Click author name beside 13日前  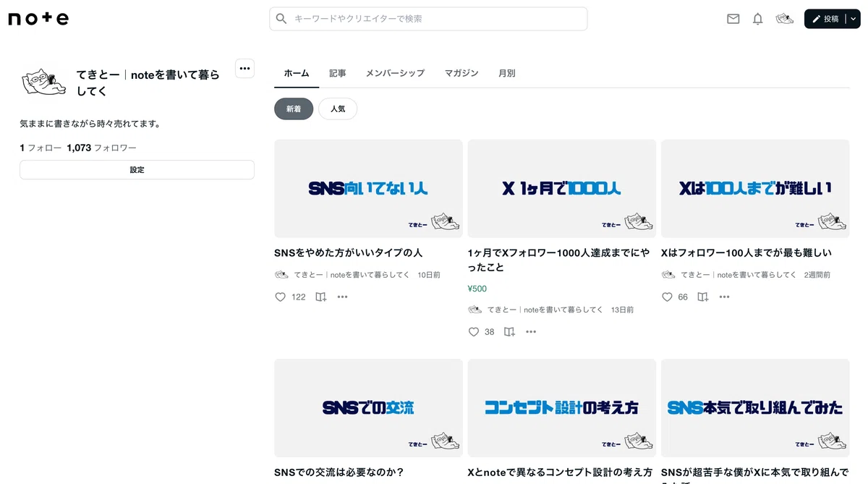pos(545,310)
